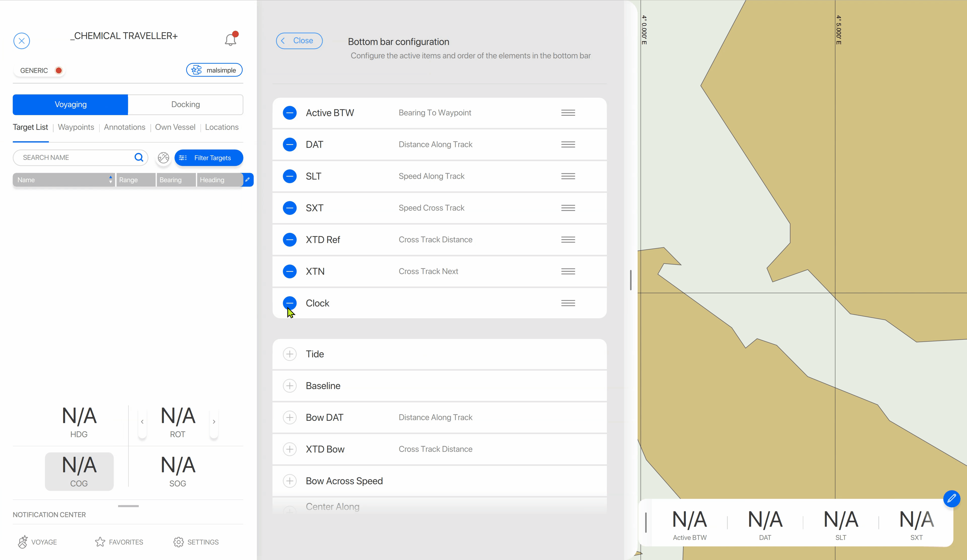Click reorder handle for SXT
This screenshot has width=967, height=560.
pos(568,208)
